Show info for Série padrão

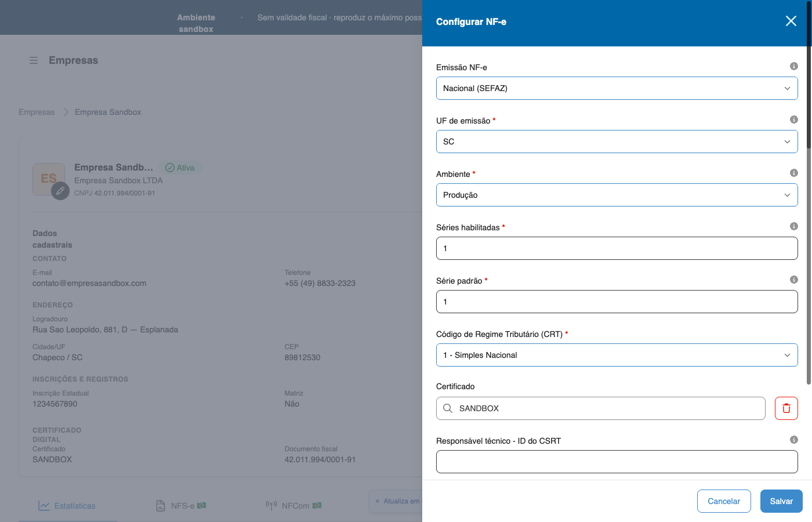[x=794, y=280]
